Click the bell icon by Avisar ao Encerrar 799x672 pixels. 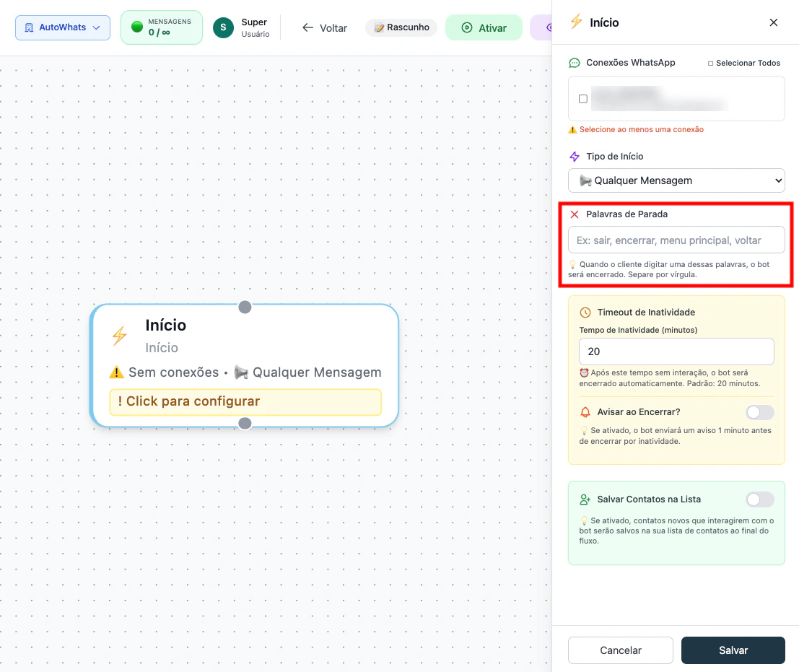click(585, 411)
